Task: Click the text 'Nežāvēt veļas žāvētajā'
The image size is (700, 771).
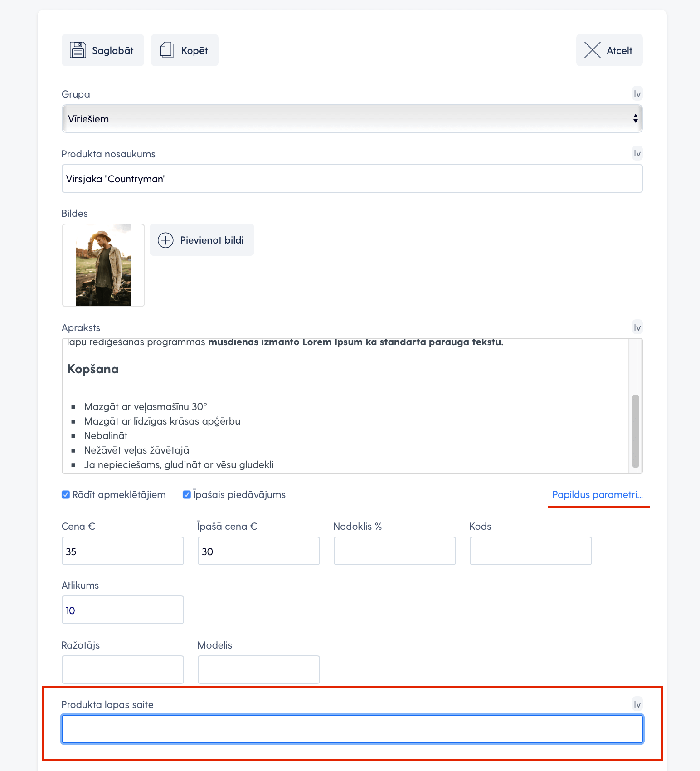Action: [x=136, y=450]
